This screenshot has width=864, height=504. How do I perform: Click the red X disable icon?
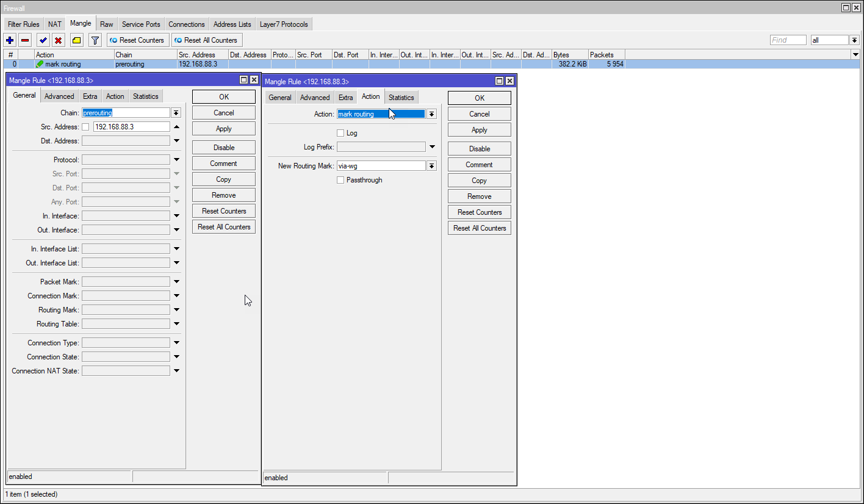coord(59,40)
